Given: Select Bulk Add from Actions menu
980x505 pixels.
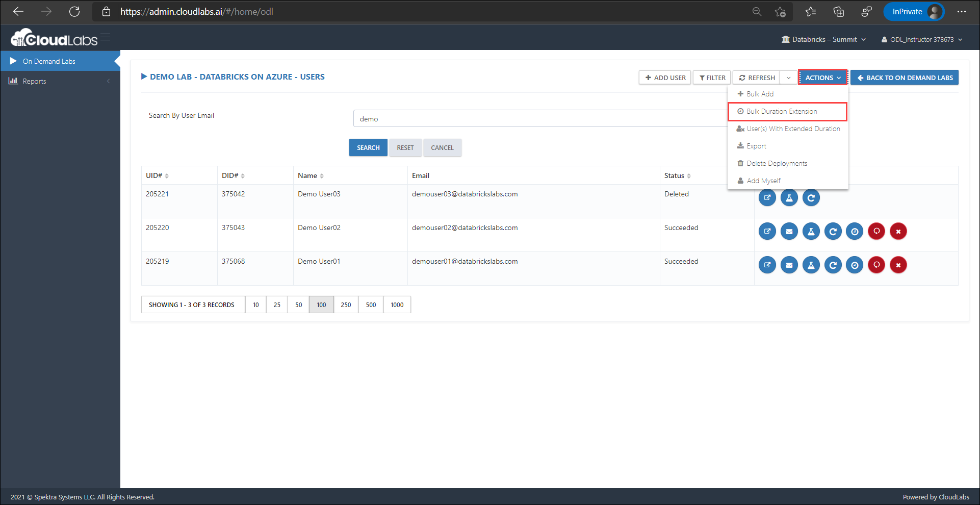Looking at the screenshot, I should tap(788, 94).
